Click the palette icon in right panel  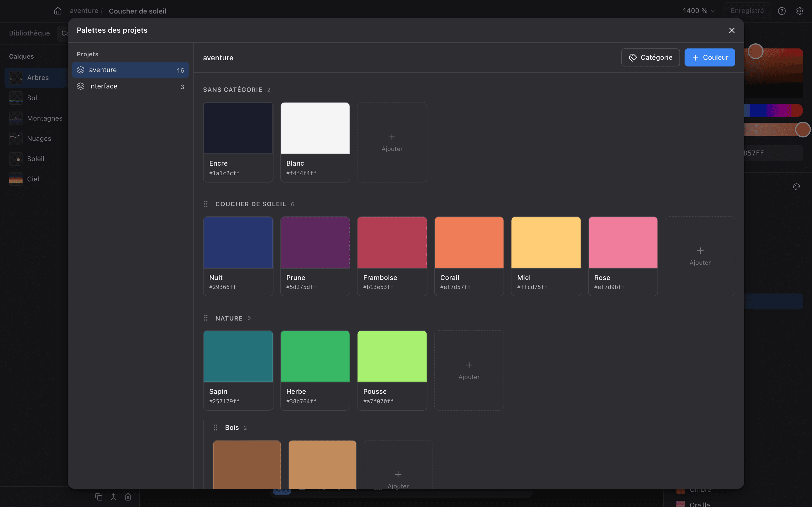coord(796,187)
